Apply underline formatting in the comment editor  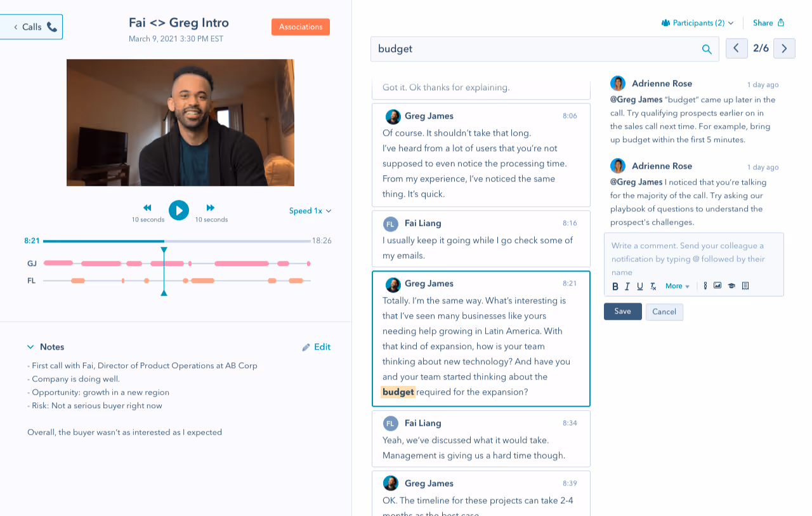[640, 286]
